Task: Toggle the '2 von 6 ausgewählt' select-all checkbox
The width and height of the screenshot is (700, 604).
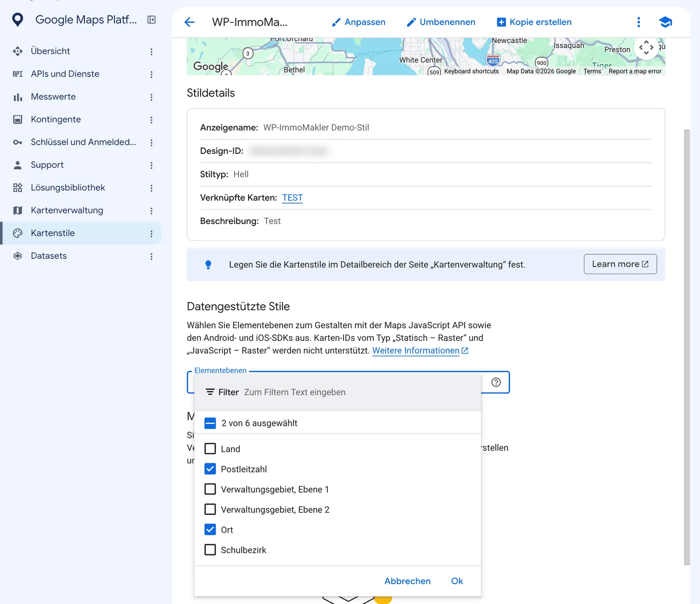Action: point(210,423)
